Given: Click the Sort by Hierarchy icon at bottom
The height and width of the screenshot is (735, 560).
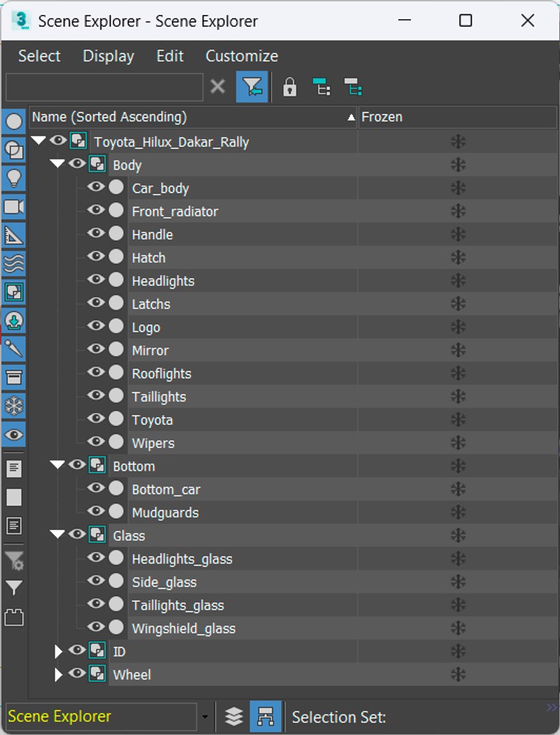Looking at the screenshot, I should click(x=265, y=716).
